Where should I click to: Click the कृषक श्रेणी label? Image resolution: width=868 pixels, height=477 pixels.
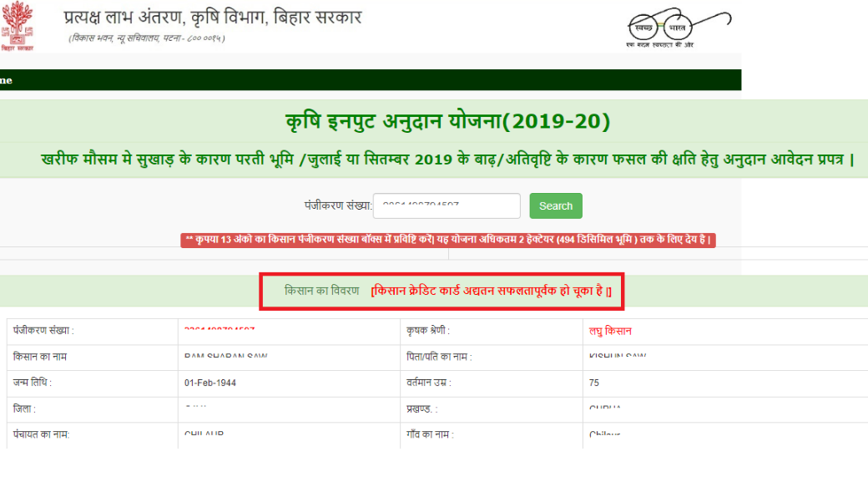[x=428, y=331]
